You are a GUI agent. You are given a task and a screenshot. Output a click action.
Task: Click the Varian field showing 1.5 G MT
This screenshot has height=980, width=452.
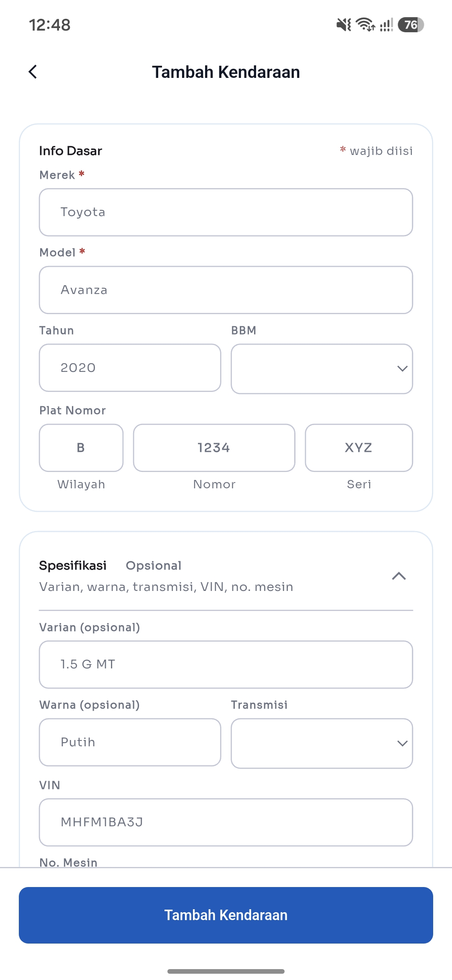point(226,665)
